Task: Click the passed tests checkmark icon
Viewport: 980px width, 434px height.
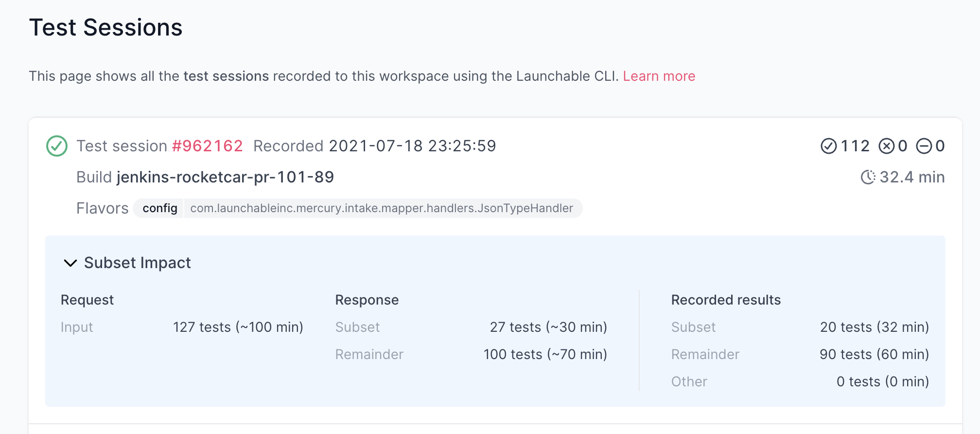Action: tap(829, 146)
